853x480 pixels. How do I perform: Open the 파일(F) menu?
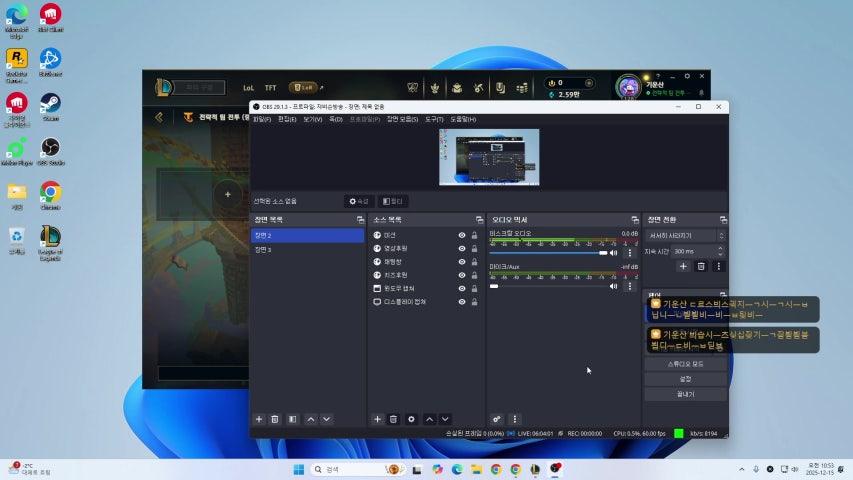pos(262,119)
